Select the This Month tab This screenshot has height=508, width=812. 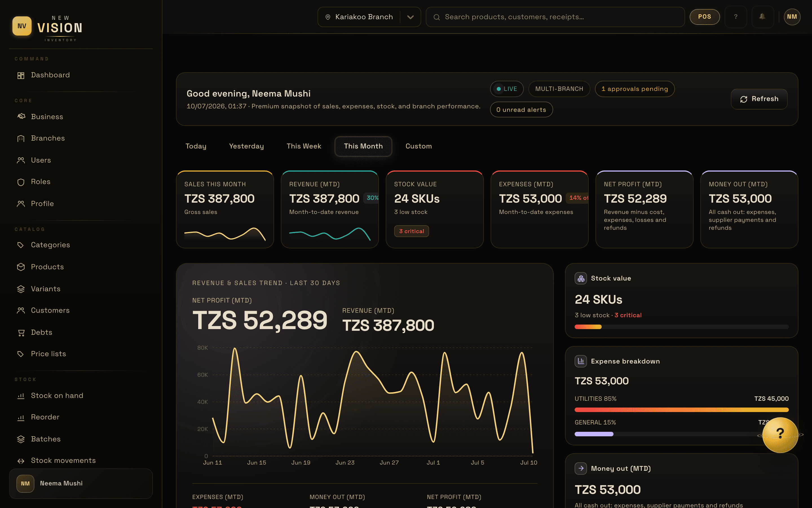[x=363, y=146]
